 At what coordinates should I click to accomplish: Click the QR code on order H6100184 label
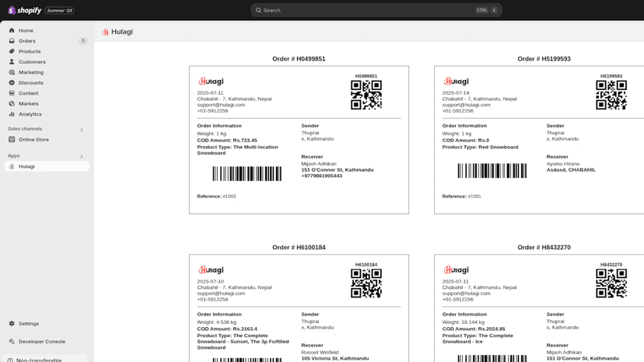click(x=366, y=284)
